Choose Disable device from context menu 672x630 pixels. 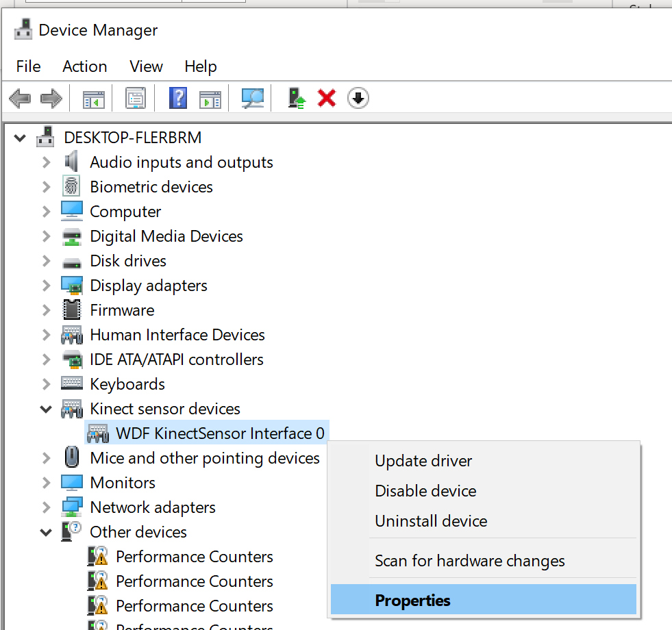pos(484,491)
